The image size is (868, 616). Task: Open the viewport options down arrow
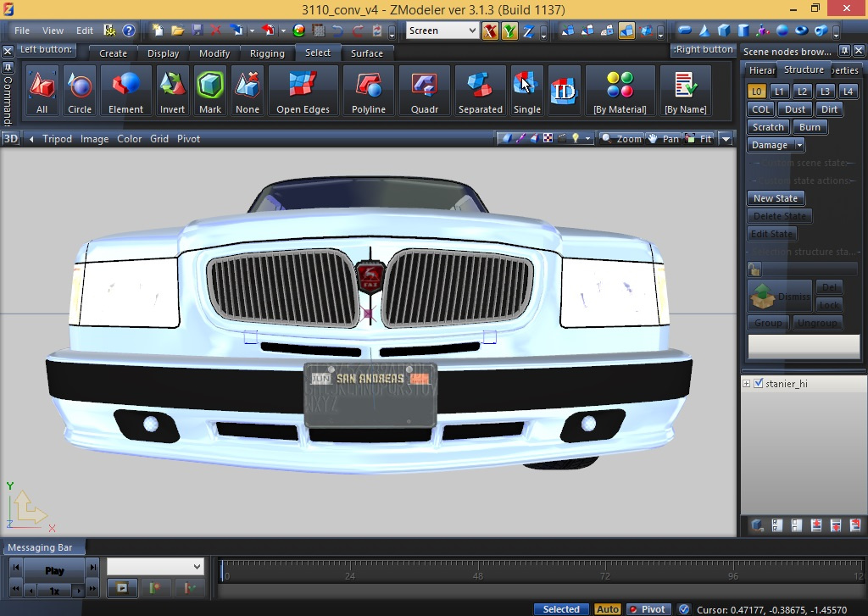pyautogui.click(x=726, y=138)
